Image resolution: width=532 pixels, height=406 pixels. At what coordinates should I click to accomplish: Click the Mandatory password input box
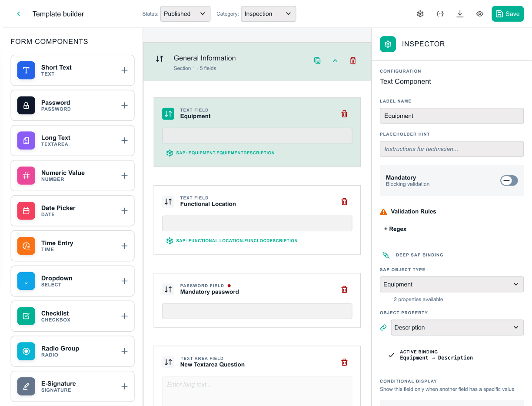(x=257, y=311)
